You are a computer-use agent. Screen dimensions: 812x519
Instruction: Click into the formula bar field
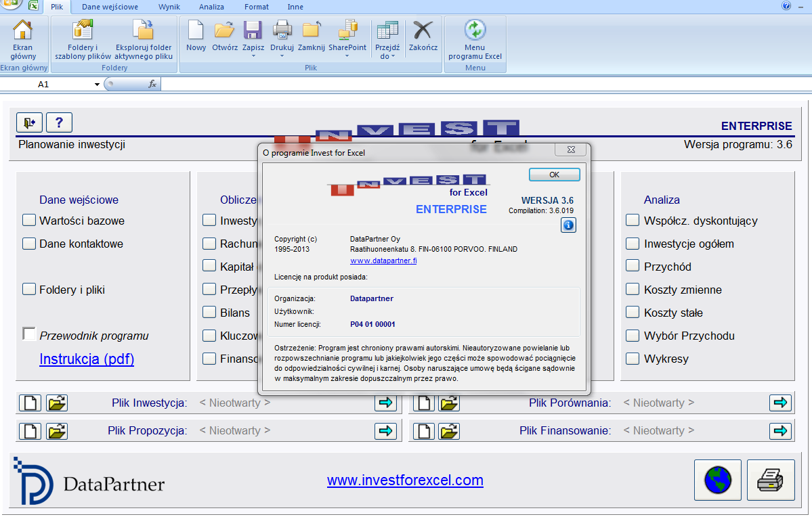pyautogui.click(x=486, y=84)
